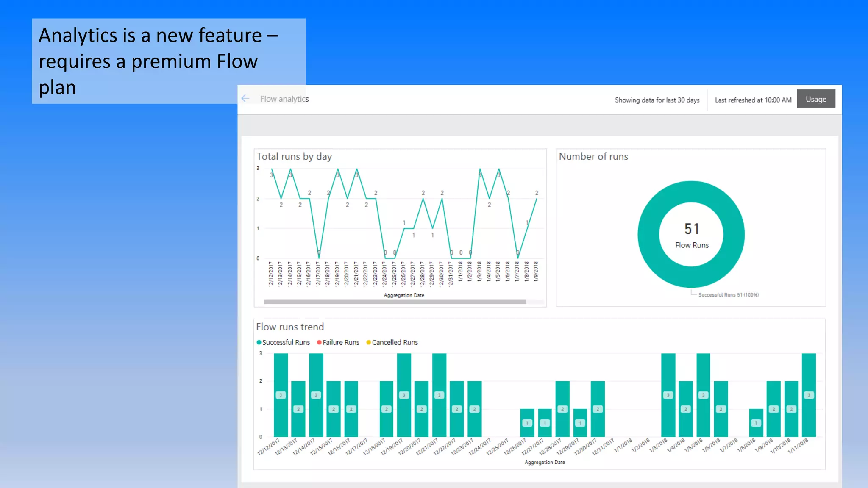Image resolution: width=868 pixels, height=488 pixels.
Task: Click the 'Number of runs' chart title
Action: 593,157
